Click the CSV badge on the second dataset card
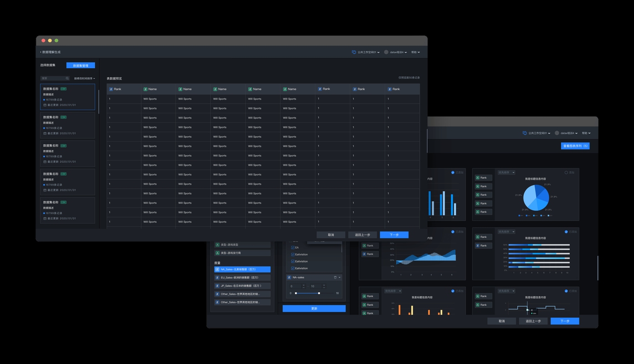This screenshot has height=364, width=634. point(63,117)
